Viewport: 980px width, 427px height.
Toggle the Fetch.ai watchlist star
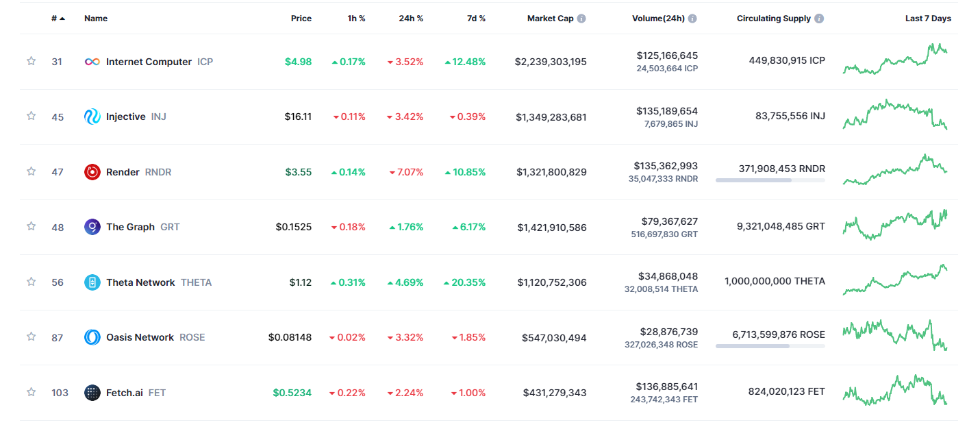[31, 392]
